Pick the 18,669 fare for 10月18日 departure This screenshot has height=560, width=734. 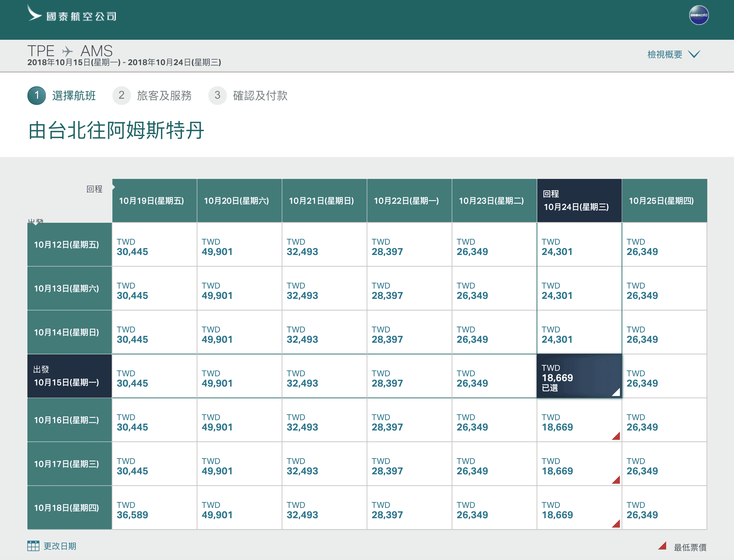pos(579,508)
